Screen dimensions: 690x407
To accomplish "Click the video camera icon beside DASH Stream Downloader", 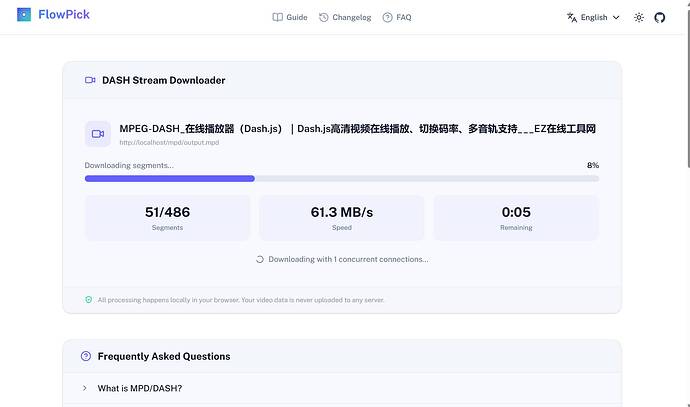I will pyautogui.click(x=90, y=80).
